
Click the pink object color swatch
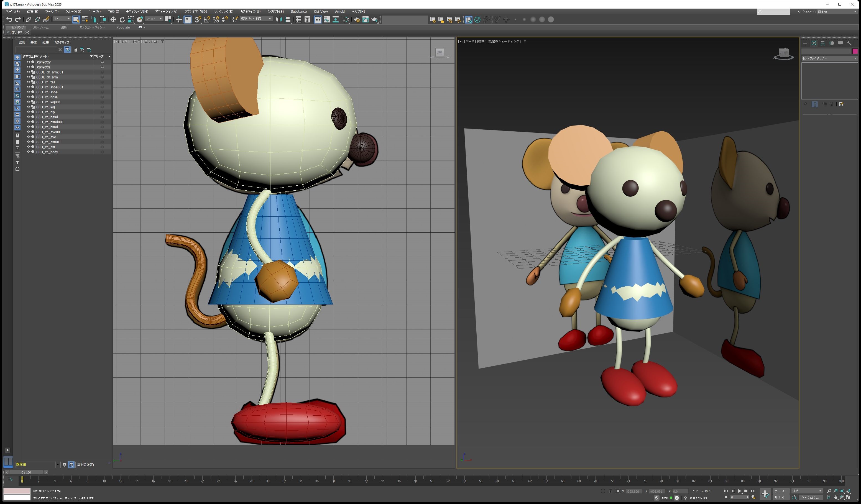coord(855,51)
